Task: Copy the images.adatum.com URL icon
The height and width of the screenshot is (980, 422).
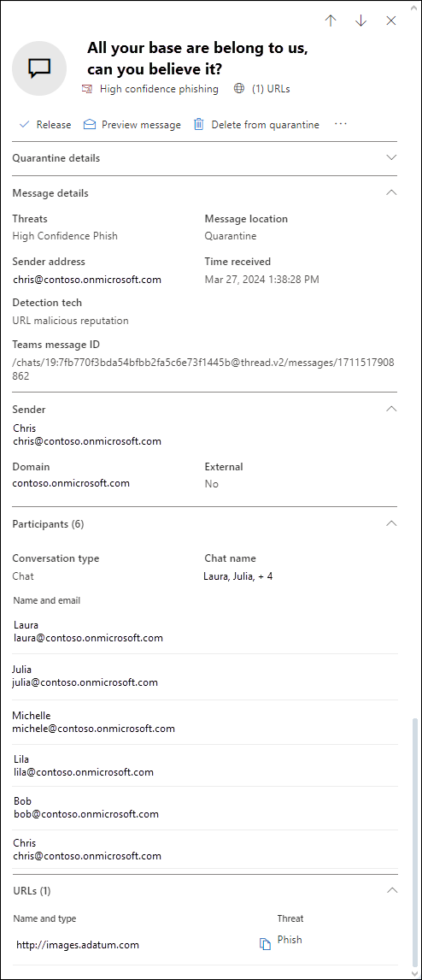Action: tap(265, 944)
